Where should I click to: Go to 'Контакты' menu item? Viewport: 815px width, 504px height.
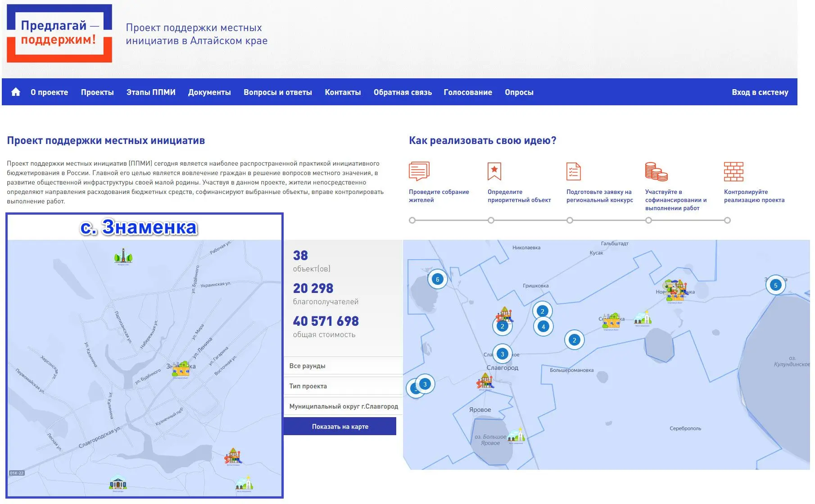pyautogui.click(x=343, y=92)
